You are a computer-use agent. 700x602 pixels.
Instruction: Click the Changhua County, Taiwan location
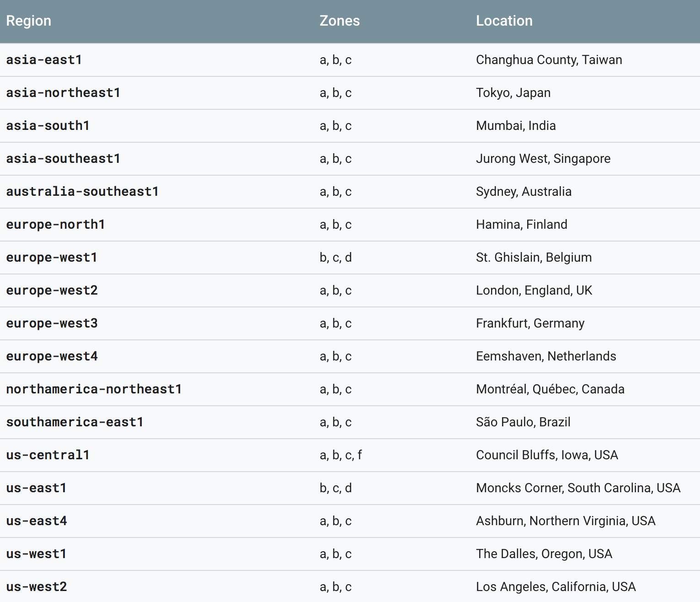(549, 60)
